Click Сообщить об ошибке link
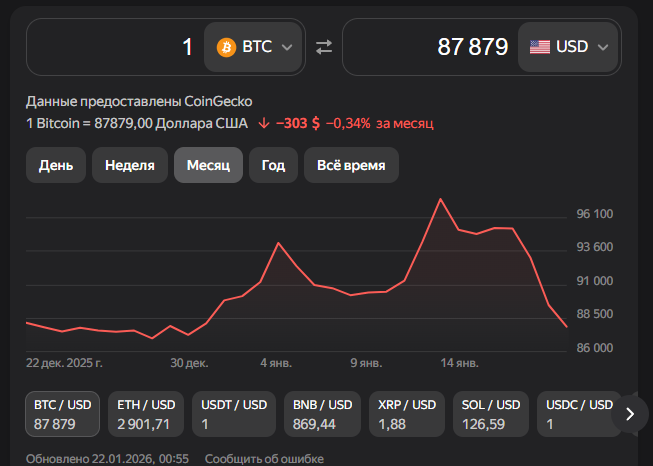The height and width of the screenshot is (466, 653). (264, 458)
